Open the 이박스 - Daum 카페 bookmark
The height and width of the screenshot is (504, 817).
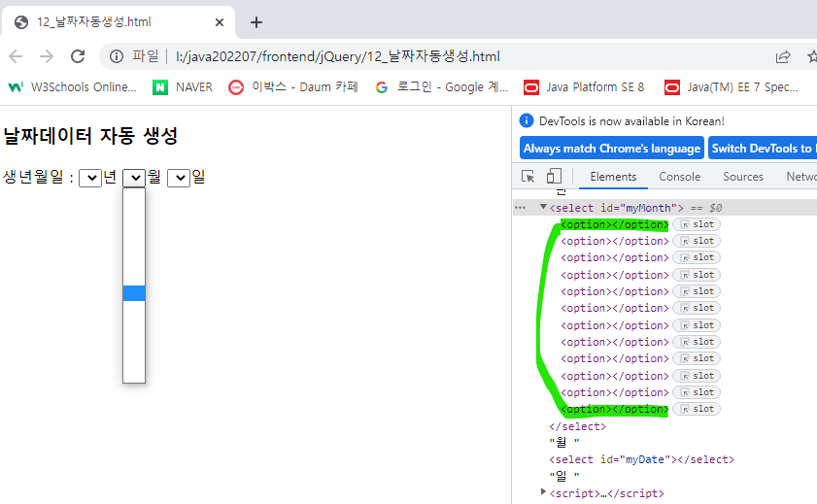pos(293,87)
